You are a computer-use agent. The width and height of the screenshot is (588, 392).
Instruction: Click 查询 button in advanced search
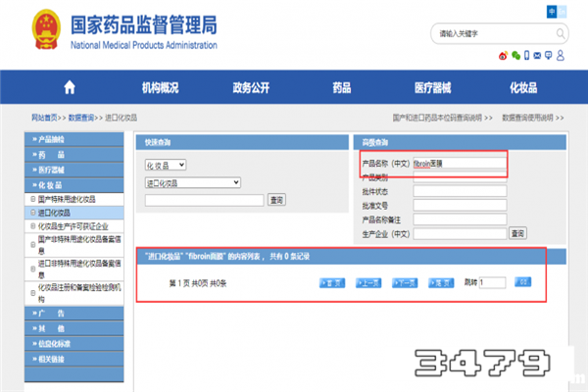(x=516, y=232)
